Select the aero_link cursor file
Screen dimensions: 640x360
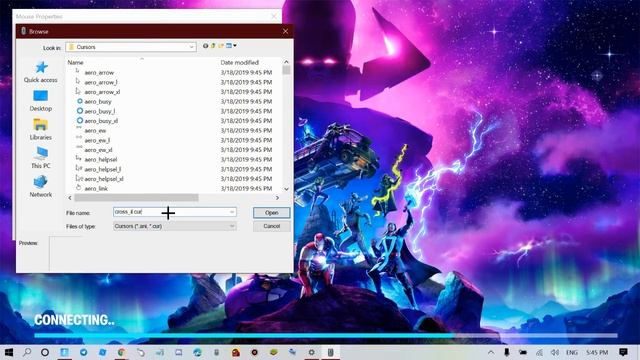[x=96, y=189]
